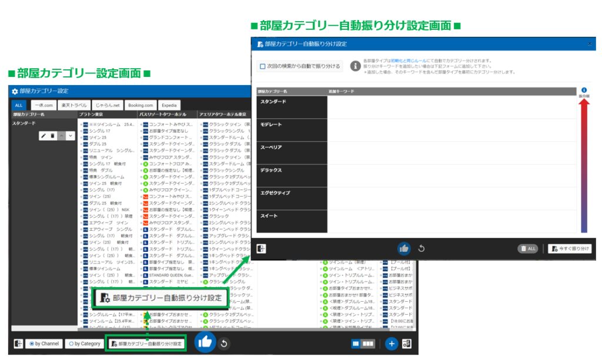Open the Booking.com tab

(141, 105)
